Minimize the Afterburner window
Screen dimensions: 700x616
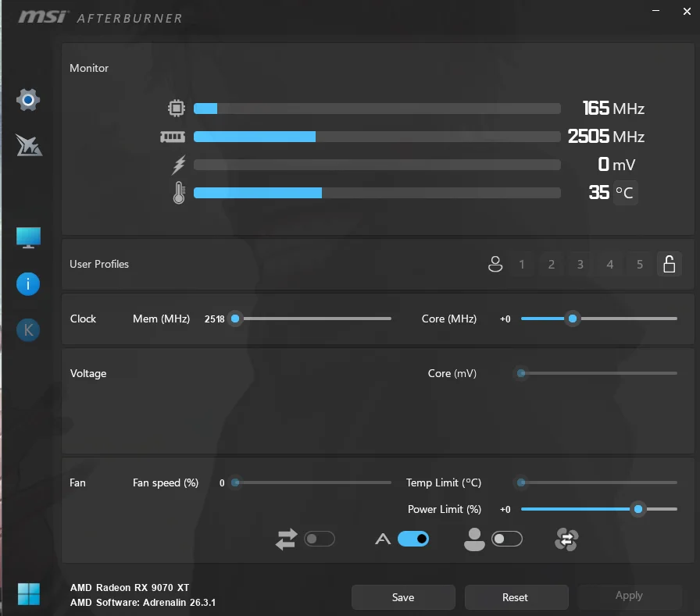(x=655, y=11)
